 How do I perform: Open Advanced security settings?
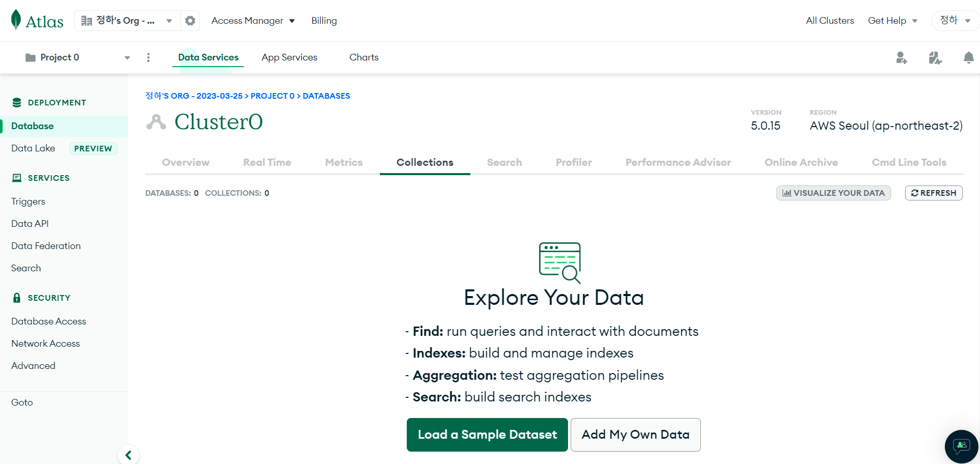[33, 366]
